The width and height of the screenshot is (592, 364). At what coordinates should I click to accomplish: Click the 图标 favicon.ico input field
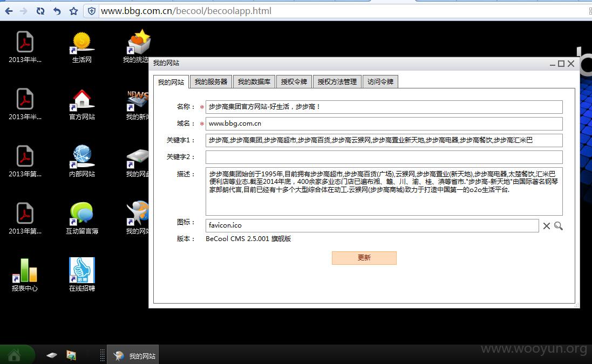[x=372, y=225]
